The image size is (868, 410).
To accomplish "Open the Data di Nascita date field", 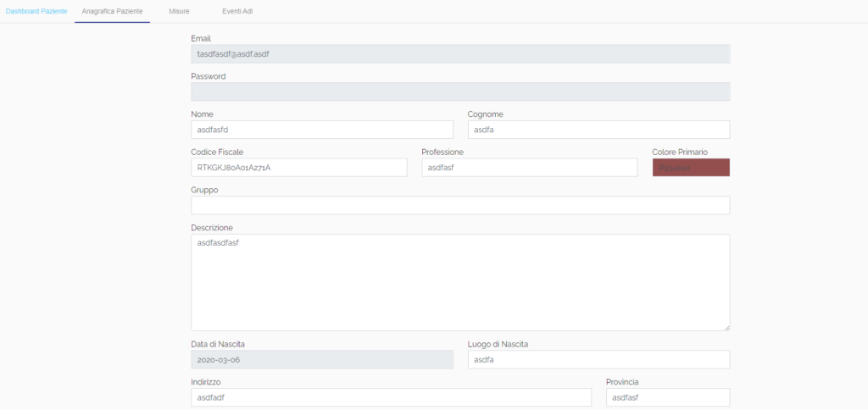I will [322, 360].
